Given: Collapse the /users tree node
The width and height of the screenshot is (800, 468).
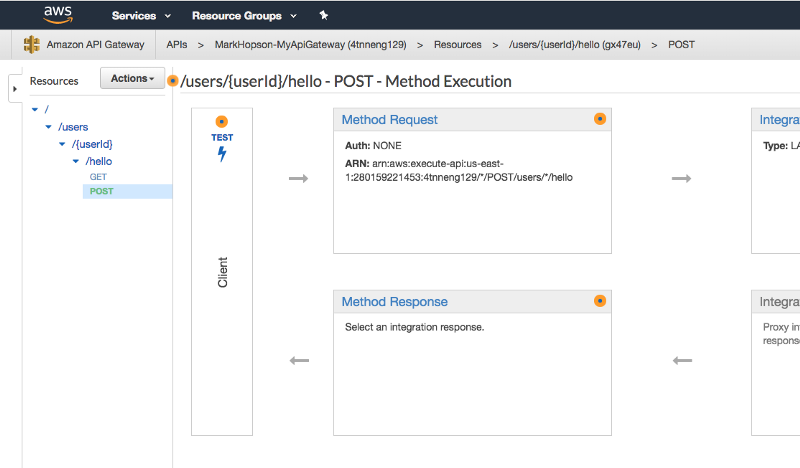Looking at the screenshot, I should 48,127.
